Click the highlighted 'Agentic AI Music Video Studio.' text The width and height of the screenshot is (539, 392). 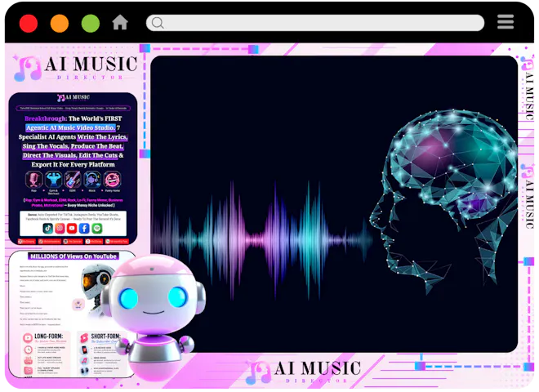coord(70,127)
